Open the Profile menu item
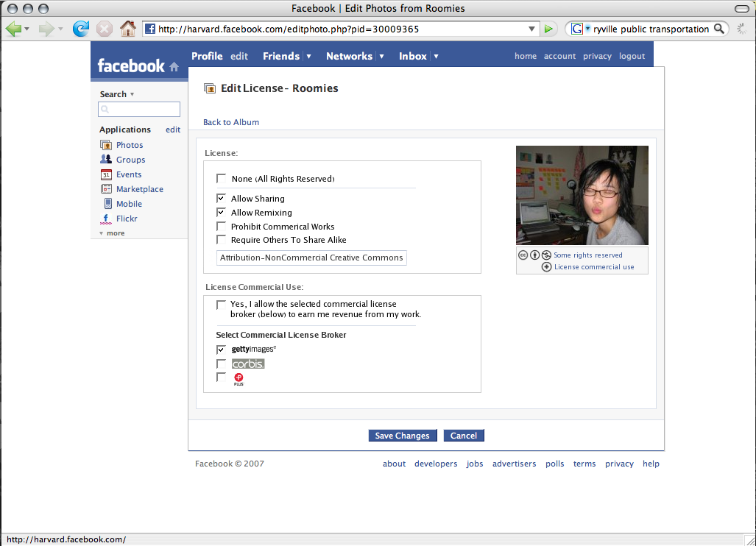Screen dimensions: 756x546 pos(207,56)
